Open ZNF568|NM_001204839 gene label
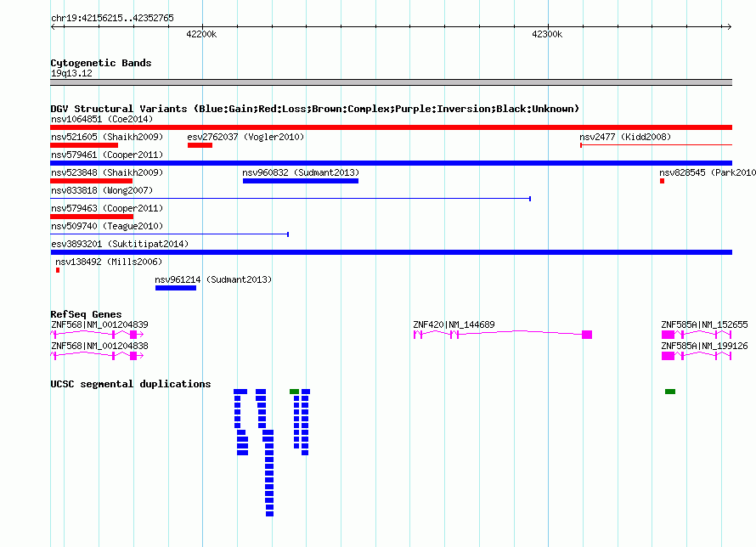 point(99,324)
